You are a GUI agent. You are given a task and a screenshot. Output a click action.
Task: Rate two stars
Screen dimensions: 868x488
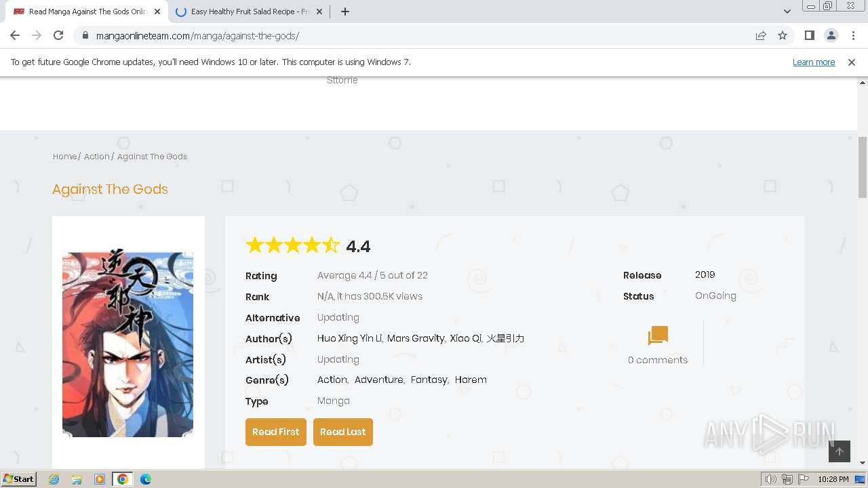273,245
